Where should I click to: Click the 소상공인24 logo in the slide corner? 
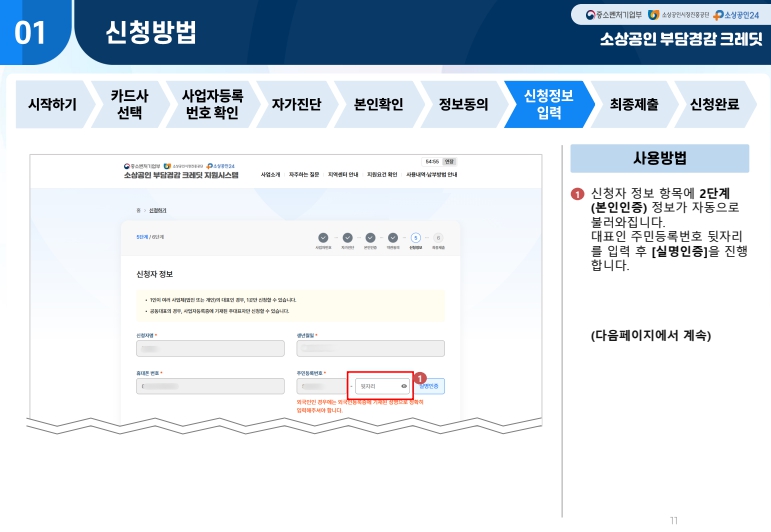[737, 15]
